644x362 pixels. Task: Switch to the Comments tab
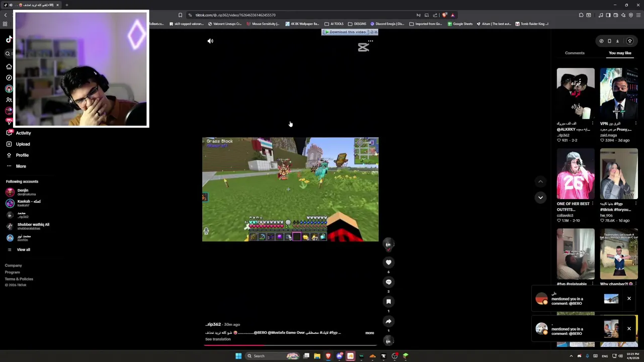(x=575, y=53)
